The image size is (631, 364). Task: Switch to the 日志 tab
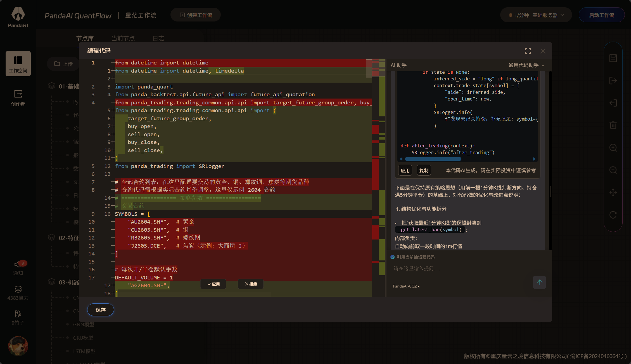(x=158, y=38)
